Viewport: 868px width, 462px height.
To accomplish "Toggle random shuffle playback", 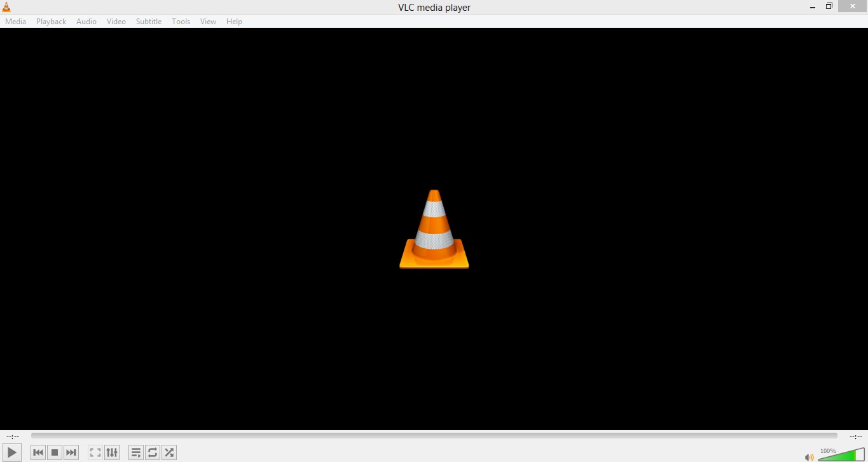I will [x=169, y=452].
